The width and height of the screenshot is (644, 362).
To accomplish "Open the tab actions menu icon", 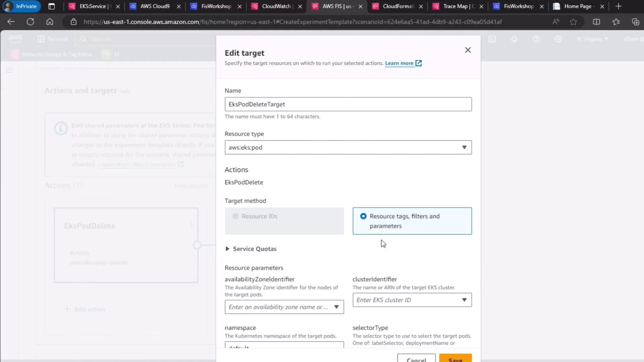I will 51,6.
